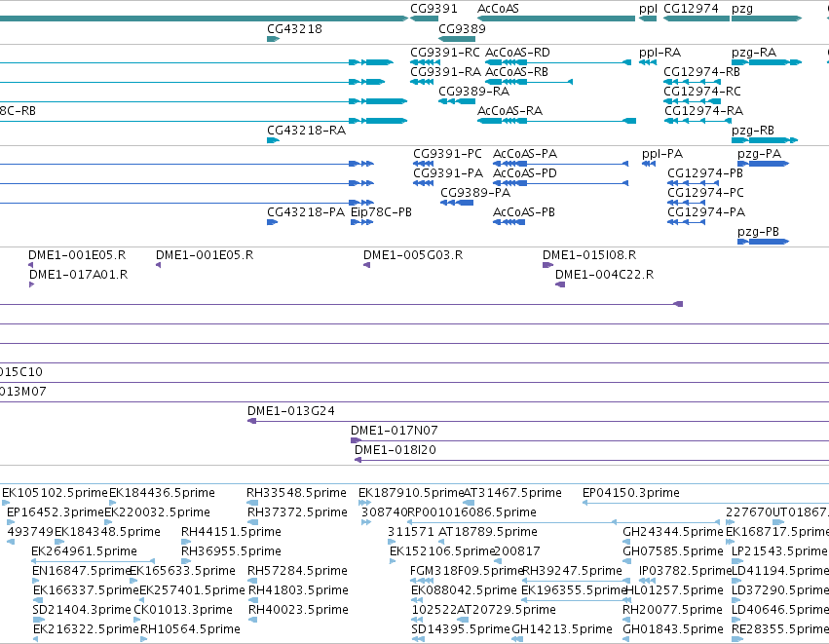Select EST EK187910.5prime
This screenshot has height=644, width=829.
(x=364, y=503)
